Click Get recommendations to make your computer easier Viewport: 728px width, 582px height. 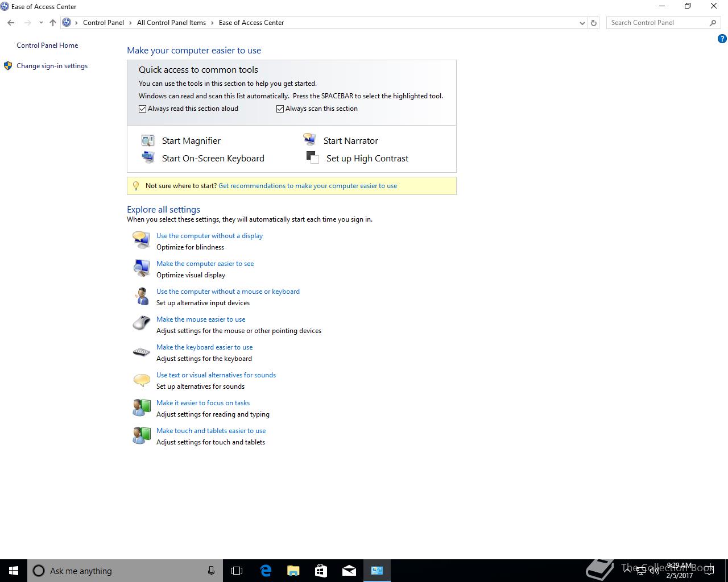coord(308,186)
